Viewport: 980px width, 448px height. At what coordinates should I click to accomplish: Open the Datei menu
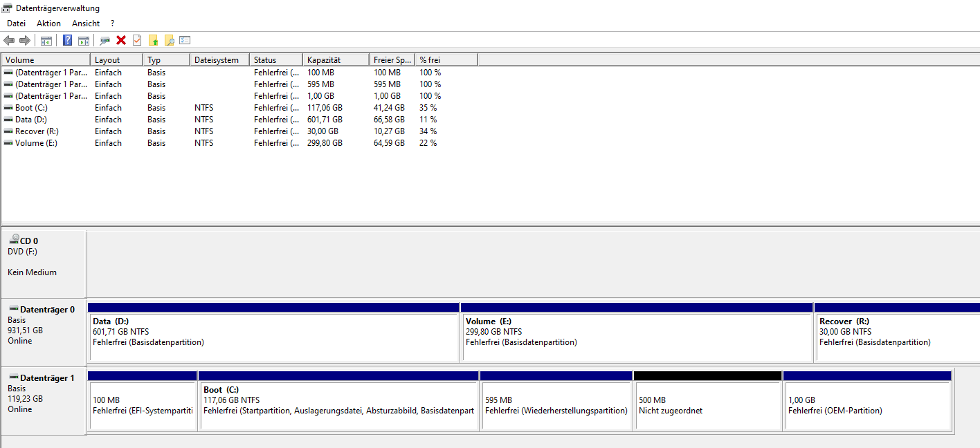(16, 24)
